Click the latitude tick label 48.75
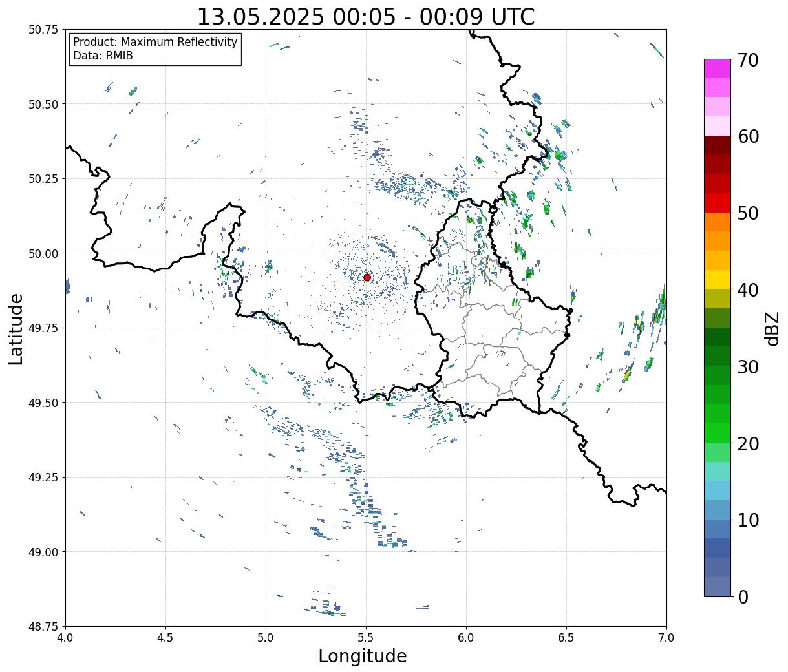The height and width of the screenshot is (672, 788). 43,626
